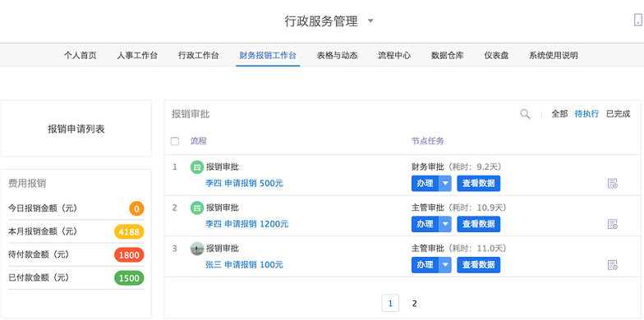Open search in the 报销审批 panel

(x=525, y=114)
